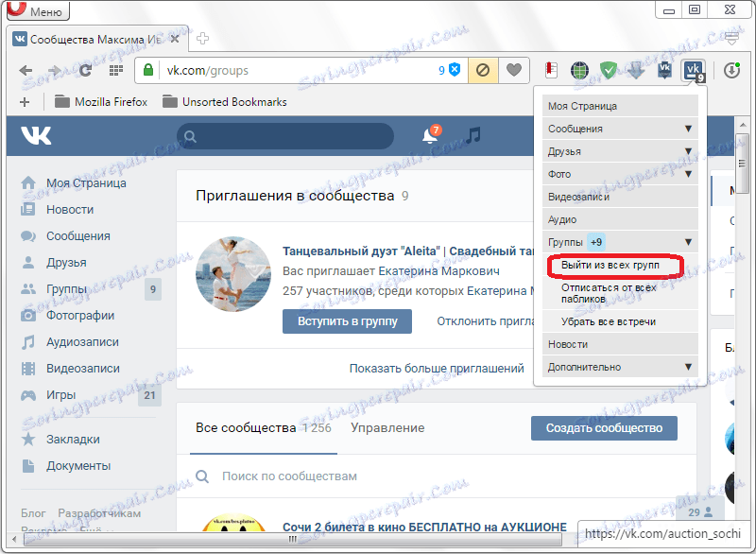Click the globe extension icon
Viewport: 756px width, 554px height.
579,70
